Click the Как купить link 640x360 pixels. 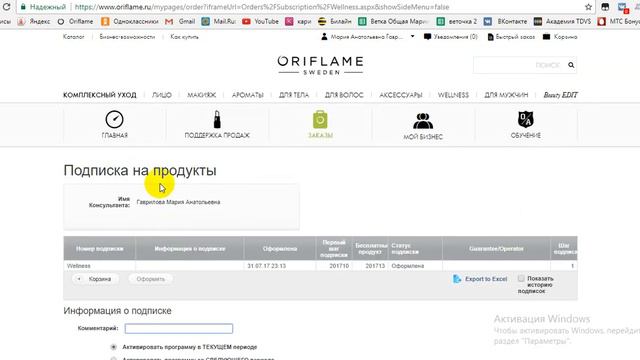[x=184, y=37]
